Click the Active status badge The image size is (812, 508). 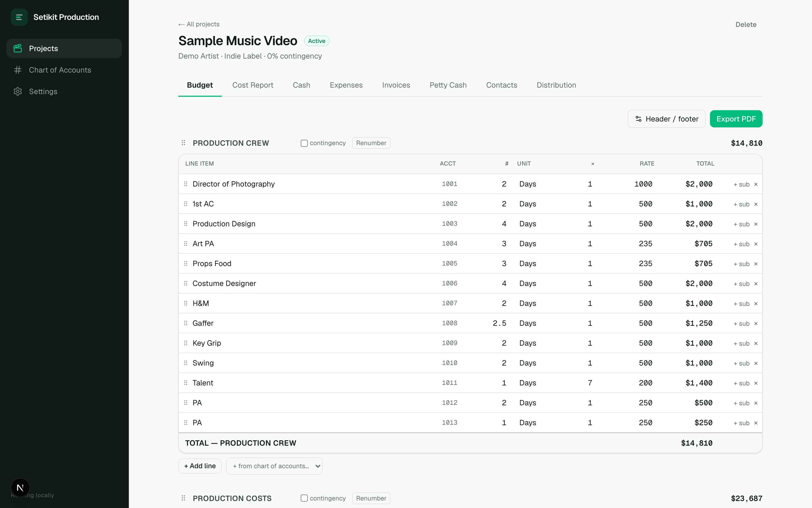coord(316,41)
